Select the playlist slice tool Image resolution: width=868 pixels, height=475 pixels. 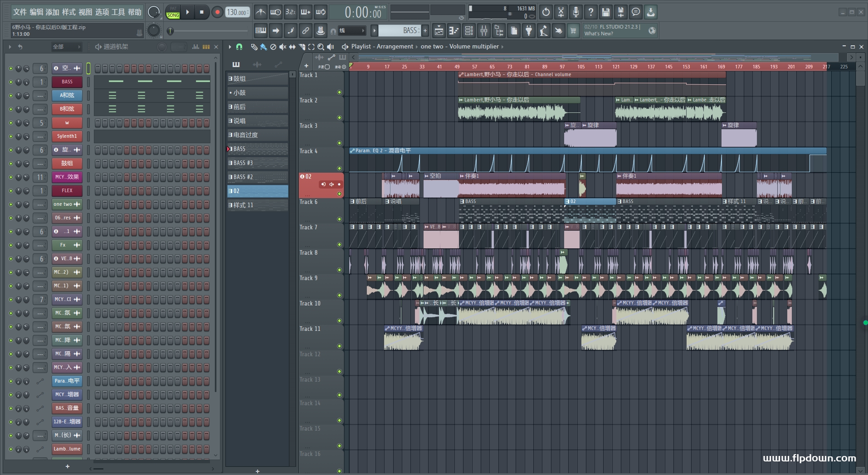(x=302, y=47)
